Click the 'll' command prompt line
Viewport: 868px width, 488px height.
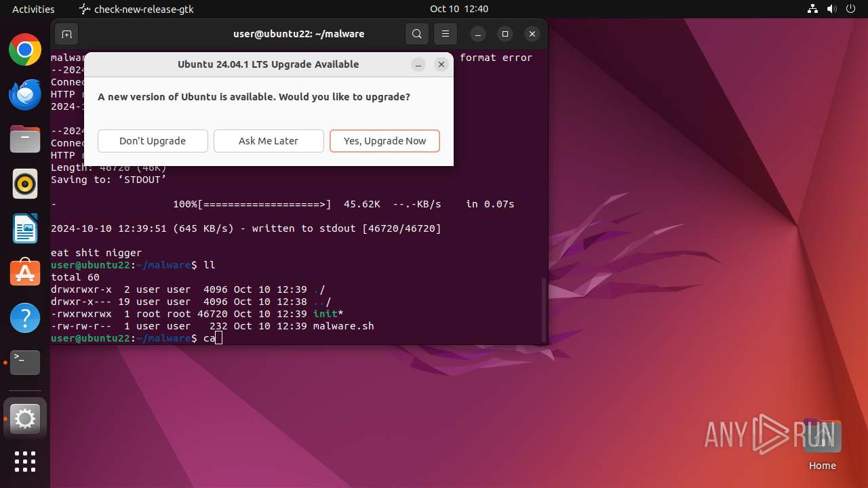click(x=133, y=265)
